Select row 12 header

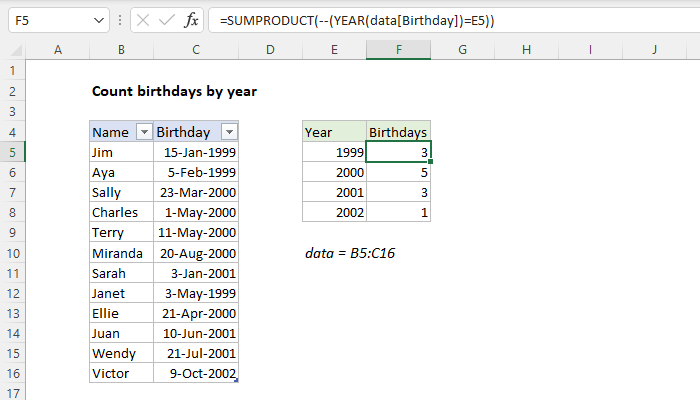tap(12, 294)
